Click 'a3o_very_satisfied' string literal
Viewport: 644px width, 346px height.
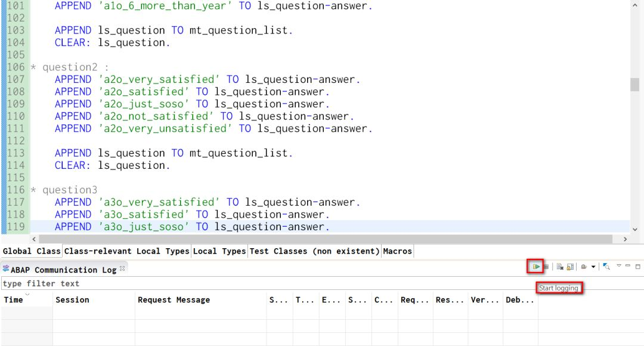(x=159, y=202)
